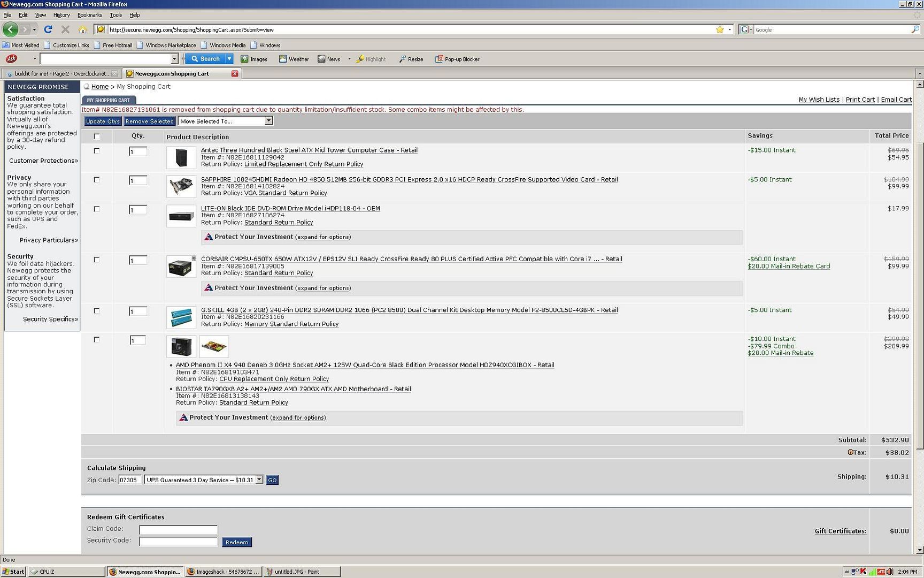Check the Antec Three Hundred case checkbox
The height and width of the screenshot is (578, 924).
click(x=97, y=151)
